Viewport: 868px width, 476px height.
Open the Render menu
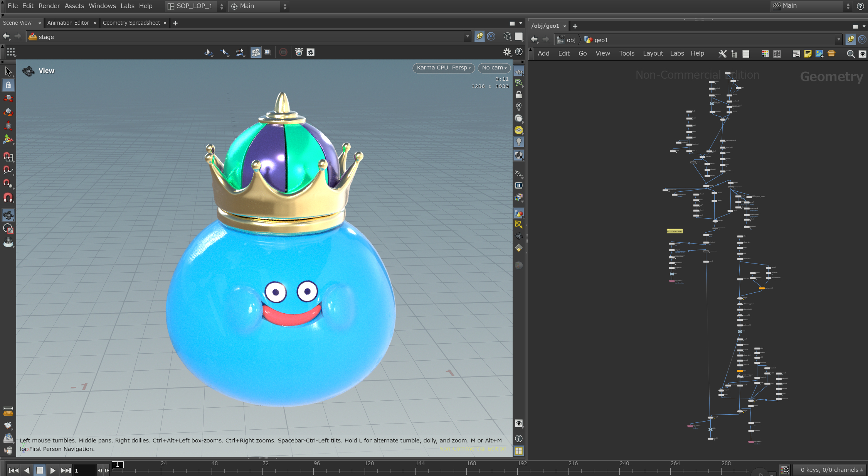[49, 6]
